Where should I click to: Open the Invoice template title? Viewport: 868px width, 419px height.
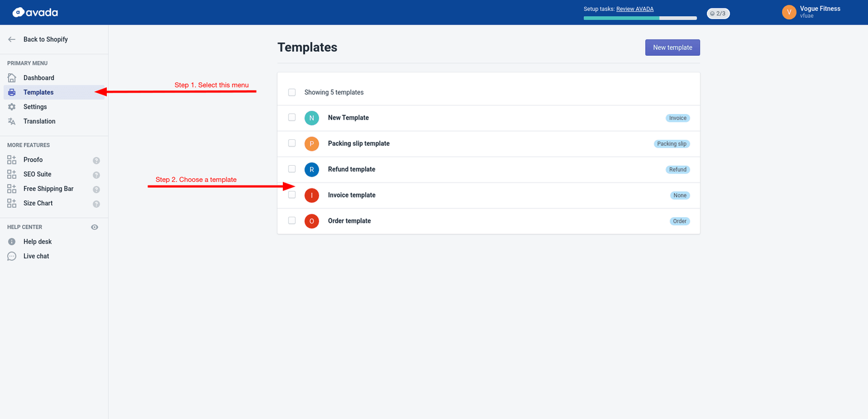click(351, 196)
